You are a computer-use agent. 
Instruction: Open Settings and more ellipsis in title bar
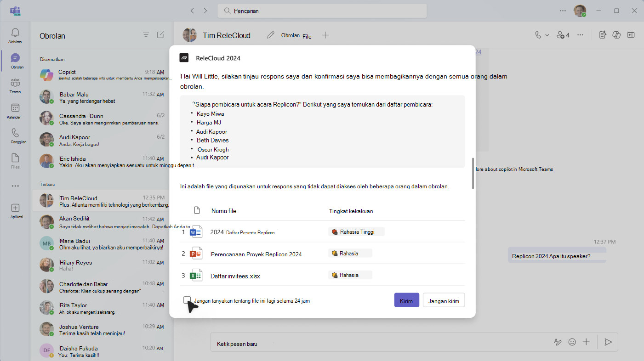click(563, 11)
